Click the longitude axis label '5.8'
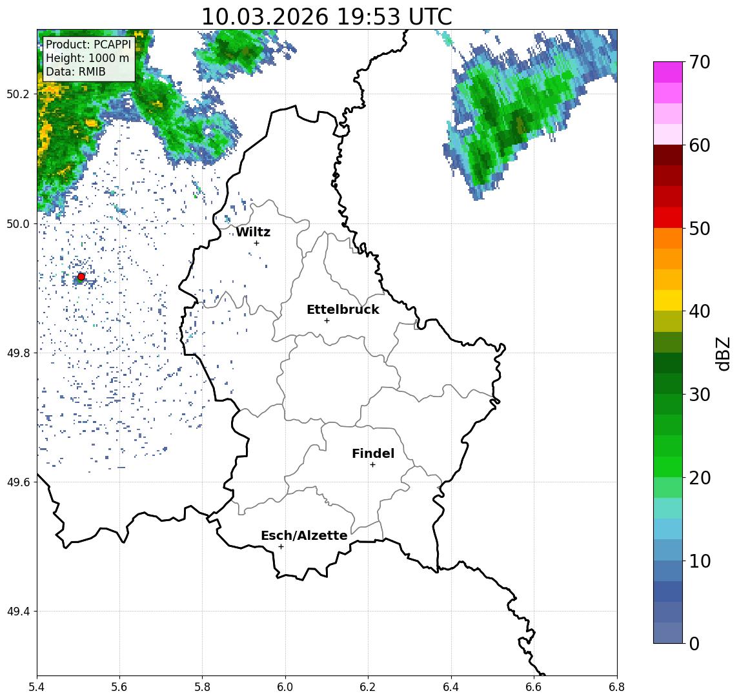739x700 pixels. point(202,687)
